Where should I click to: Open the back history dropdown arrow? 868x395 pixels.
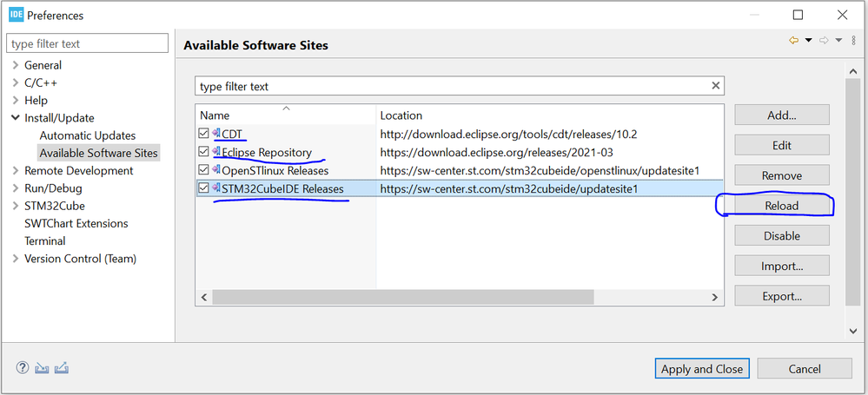pos(808,41)
